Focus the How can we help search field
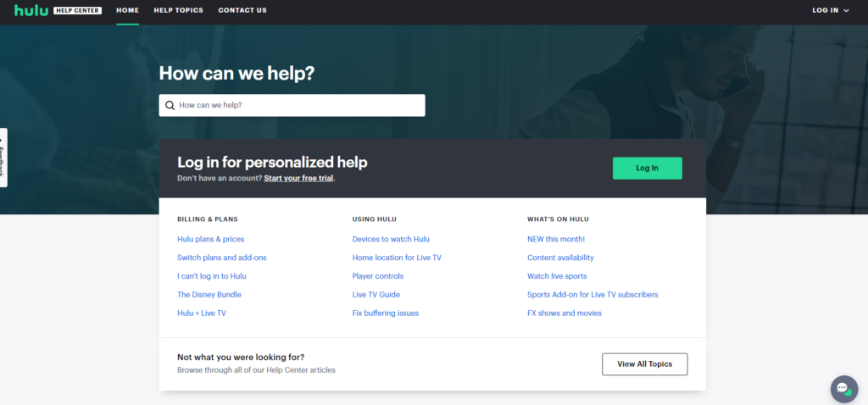Screen dimensions: 868x405 pos(297,106)
